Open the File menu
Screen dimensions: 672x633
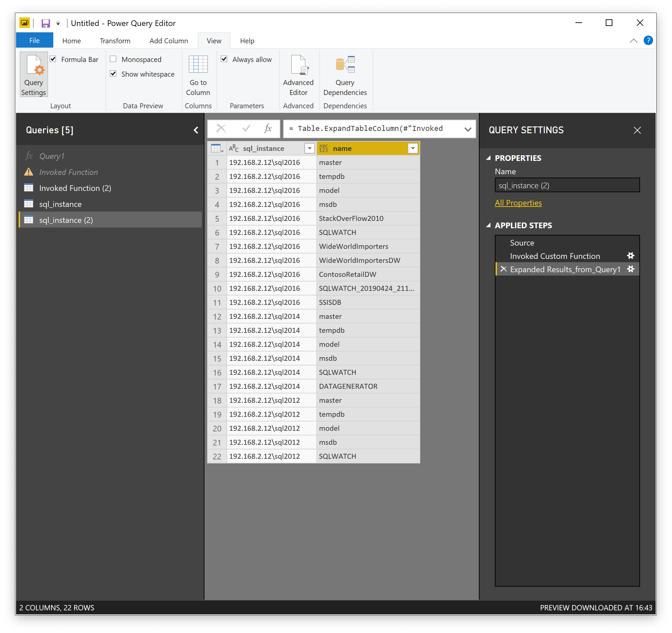coord(34,41)
